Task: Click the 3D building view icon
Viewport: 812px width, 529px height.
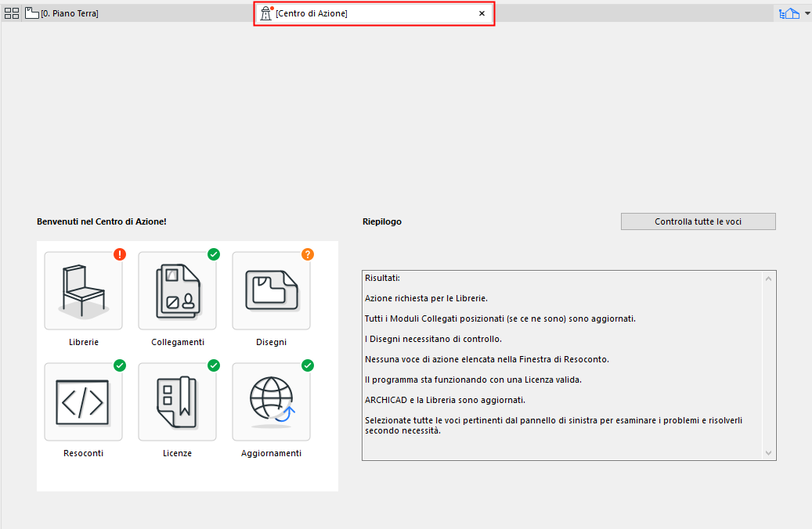Action: 789,13
